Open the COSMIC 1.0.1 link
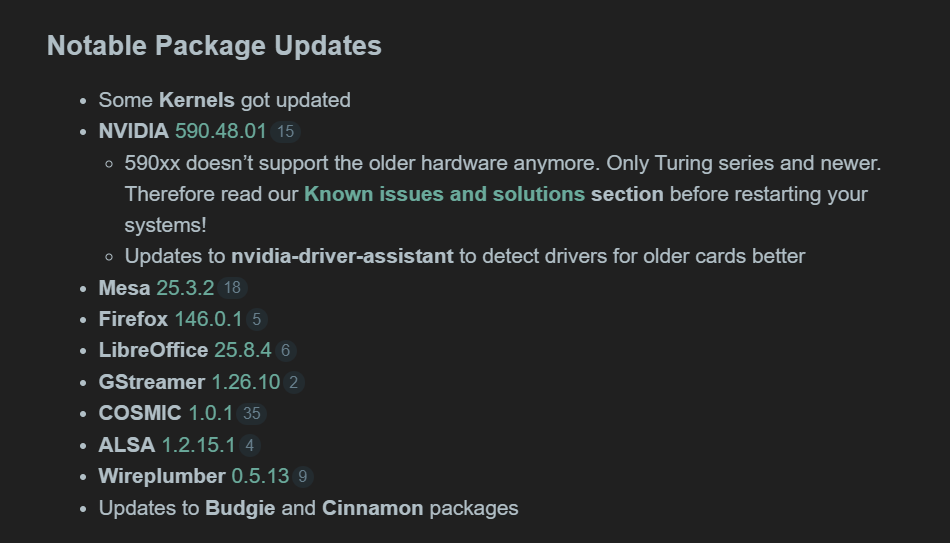The height and width of the screenshot is (543, 950). click(210, 413)
